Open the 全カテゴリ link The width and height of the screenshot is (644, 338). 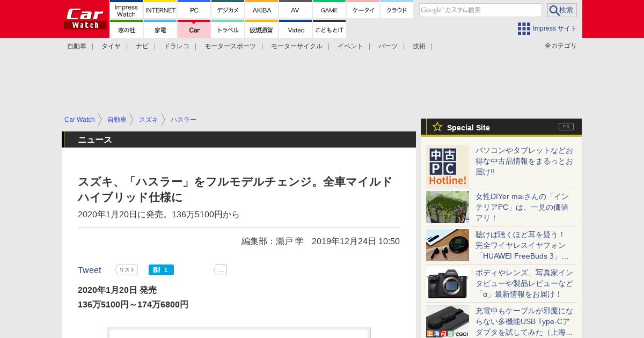click(x=561, y=46)
